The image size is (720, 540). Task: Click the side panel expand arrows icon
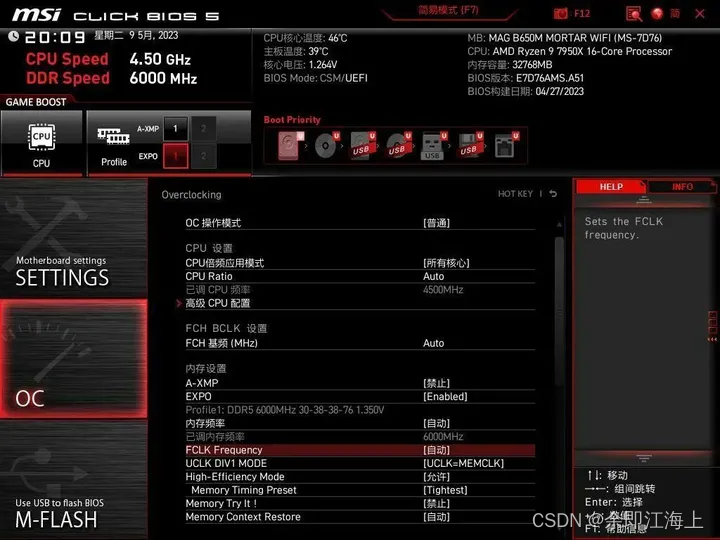[x=712, y=326]
